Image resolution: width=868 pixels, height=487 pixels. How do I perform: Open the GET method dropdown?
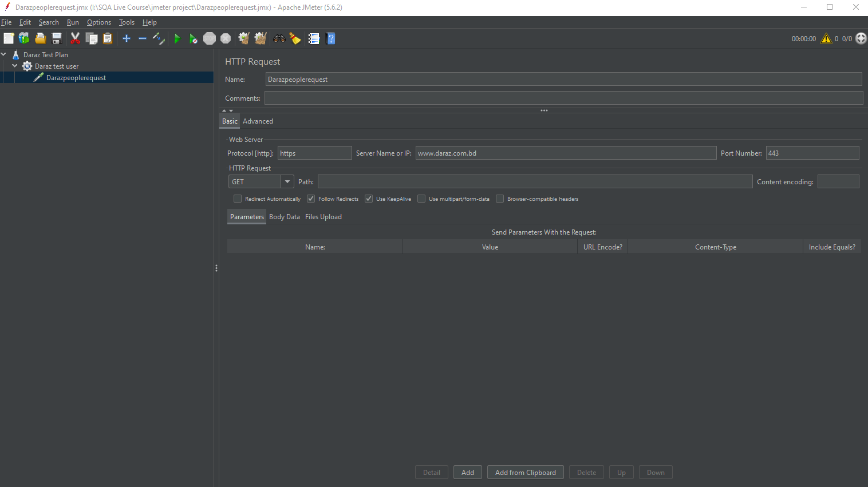point(287,181)
